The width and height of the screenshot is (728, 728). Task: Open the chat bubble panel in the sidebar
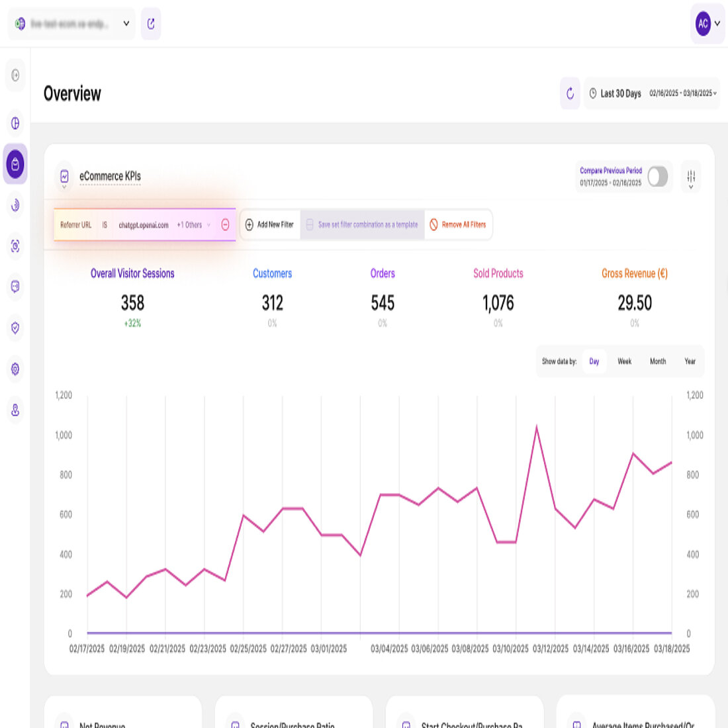(x=15, y=287)
